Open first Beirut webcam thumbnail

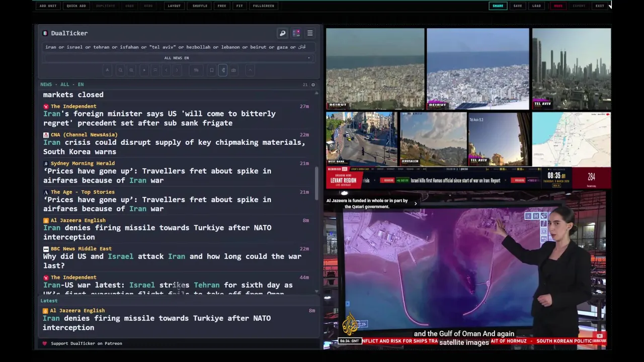point(375,69)
